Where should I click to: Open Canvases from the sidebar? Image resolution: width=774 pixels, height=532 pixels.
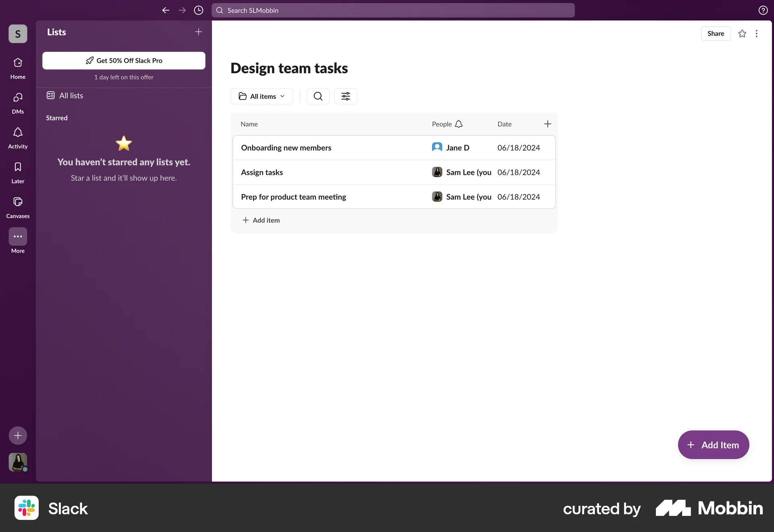[x=17, y=207]
